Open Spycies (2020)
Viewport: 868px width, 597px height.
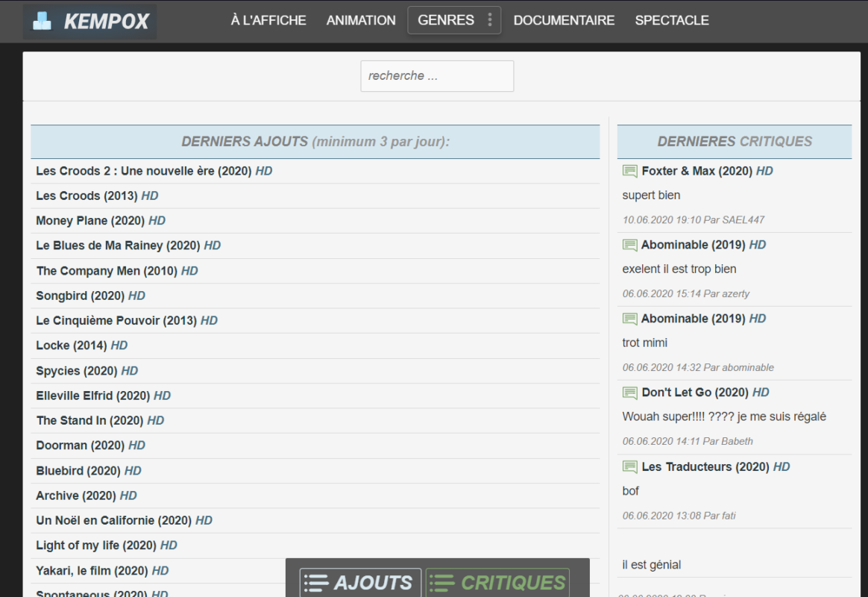click(x=87, y=371)
